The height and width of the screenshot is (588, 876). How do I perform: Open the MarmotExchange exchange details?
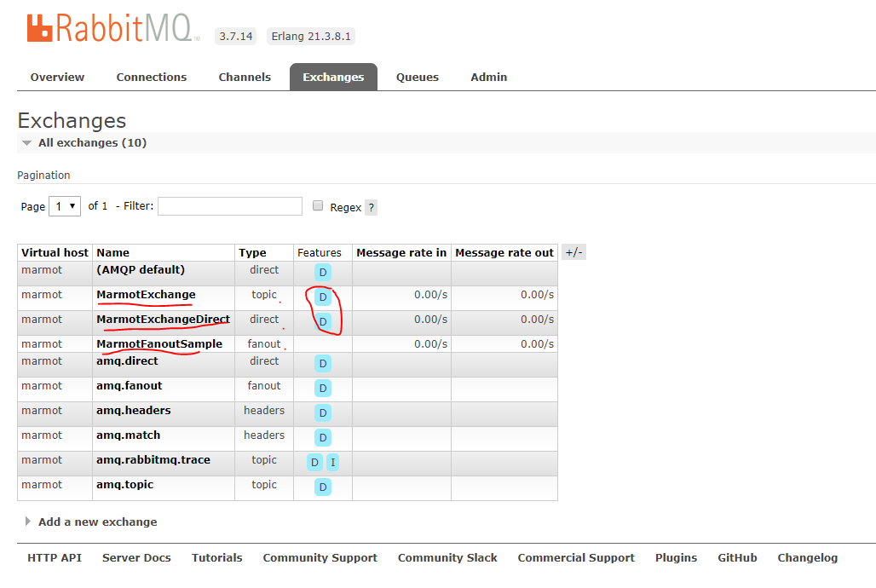[x=146, y=295]
